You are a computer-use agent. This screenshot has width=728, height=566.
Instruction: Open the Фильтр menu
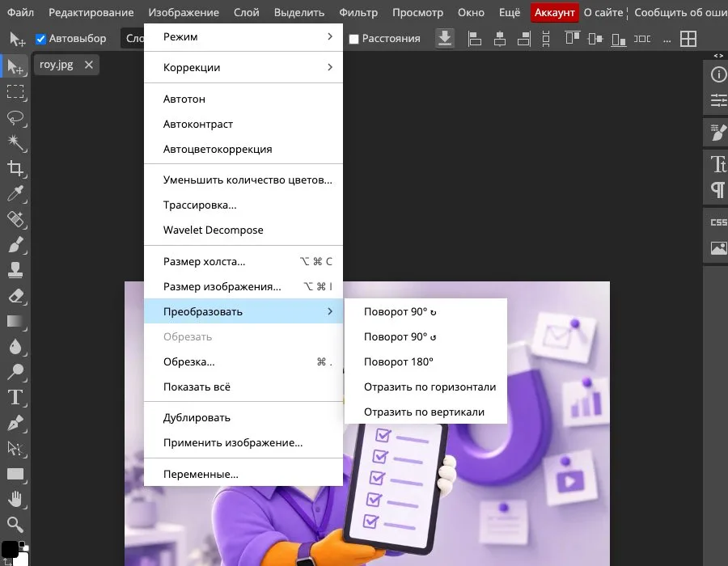click(x=358, y=12)
